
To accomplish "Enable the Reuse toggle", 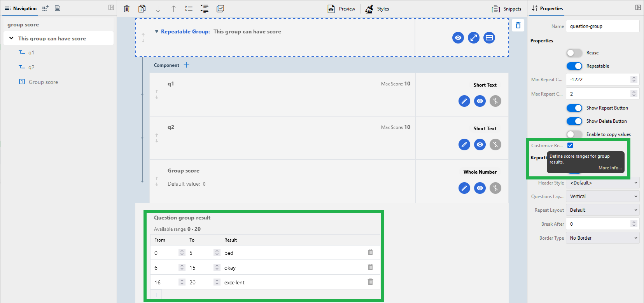I will (574, 53).
